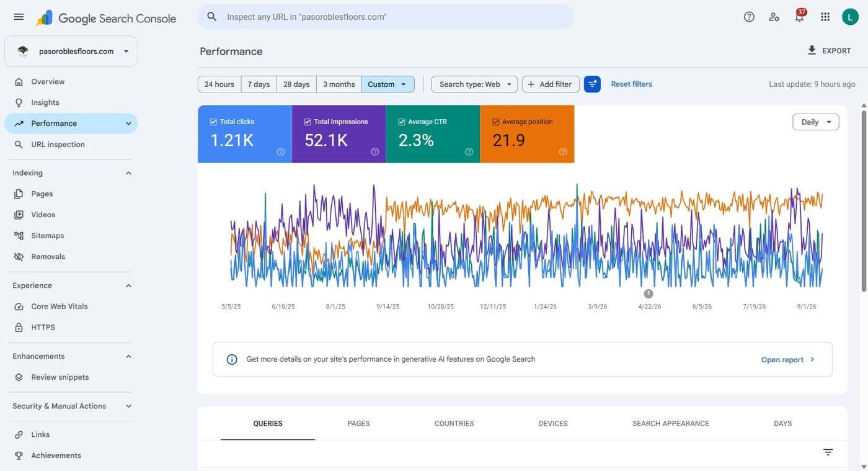Select the 24 hours range
Screen dimensions: 868x471
[219, 84]
